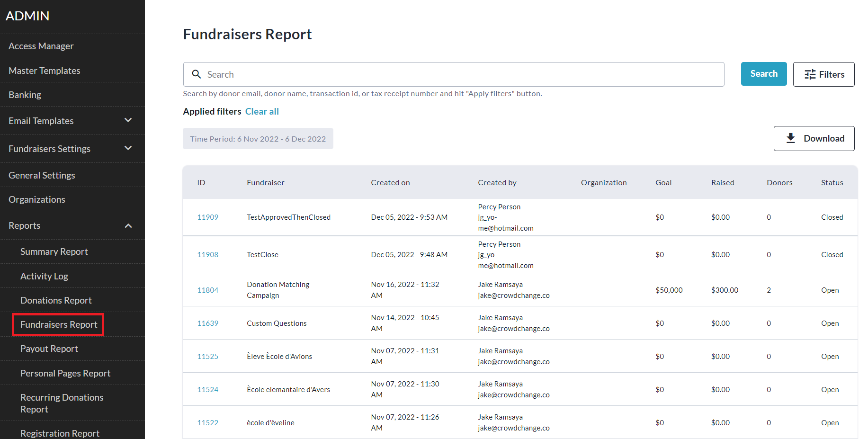The width and height of the screenshot is (868, 439).
Task: Open fundraiser ID 11909 link
Action: (207, 217)
